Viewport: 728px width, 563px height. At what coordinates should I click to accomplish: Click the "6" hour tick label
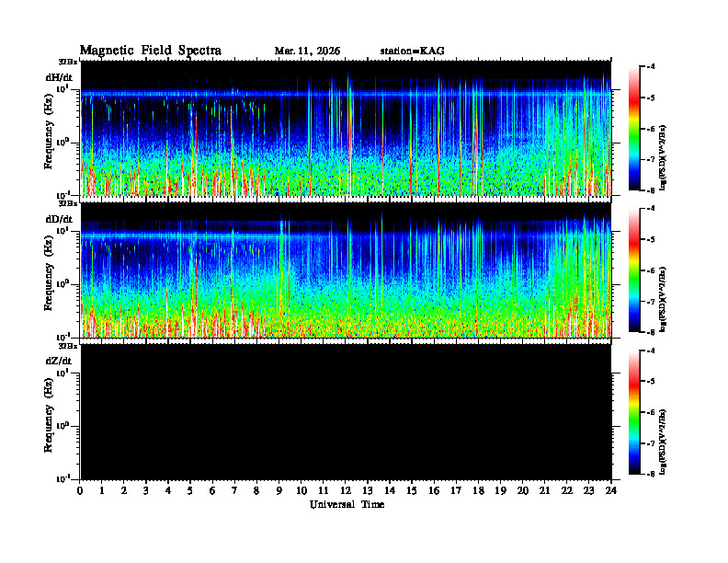click(212, 491)
